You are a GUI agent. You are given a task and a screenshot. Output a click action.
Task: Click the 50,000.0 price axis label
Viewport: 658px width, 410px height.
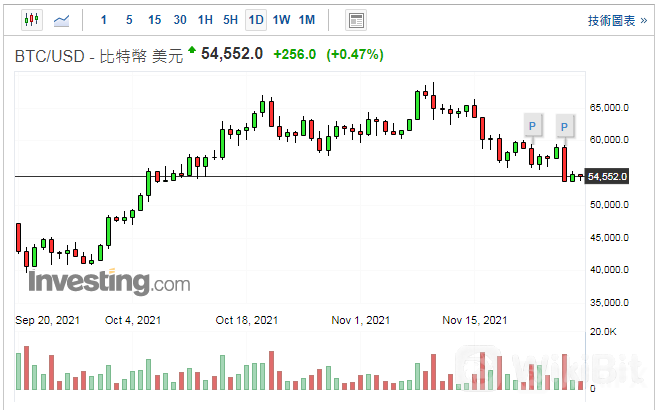[609, 205]
